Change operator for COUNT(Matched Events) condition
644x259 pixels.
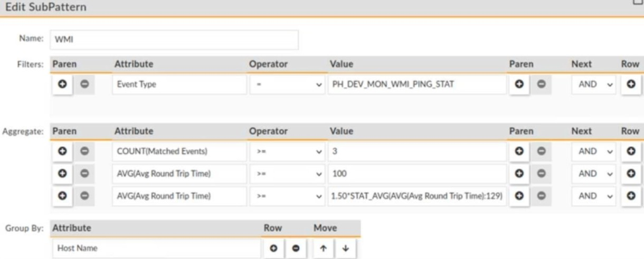pyautogui.click(x=287, y=151)
